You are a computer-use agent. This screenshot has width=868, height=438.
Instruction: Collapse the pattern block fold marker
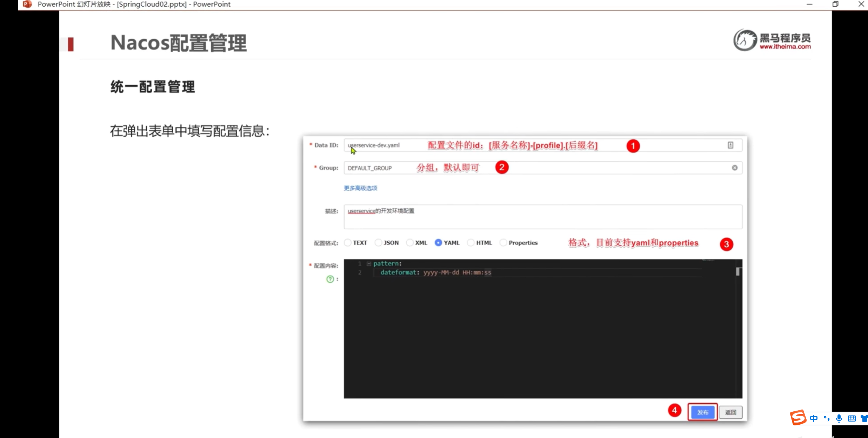tap(369, 263)
